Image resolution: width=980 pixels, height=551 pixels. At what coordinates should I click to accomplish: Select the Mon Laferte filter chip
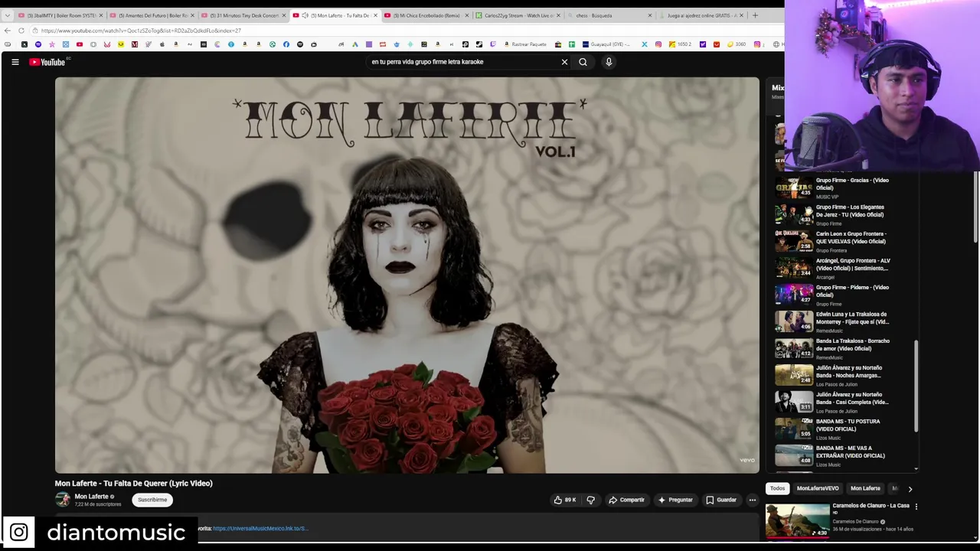(865, 488)
